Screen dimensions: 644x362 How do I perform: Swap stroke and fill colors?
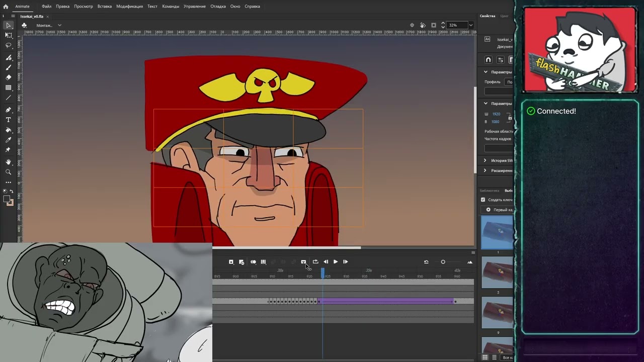coord(12,191)
